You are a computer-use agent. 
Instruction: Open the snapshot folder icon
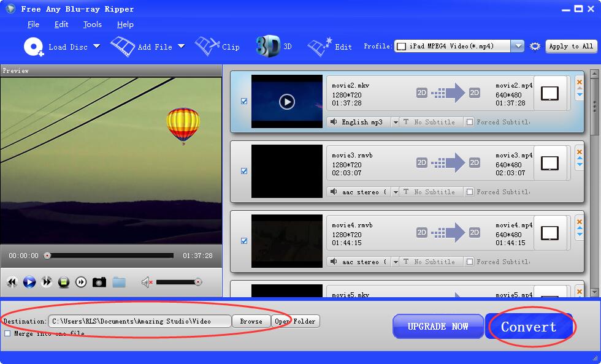tap(119, 282)
